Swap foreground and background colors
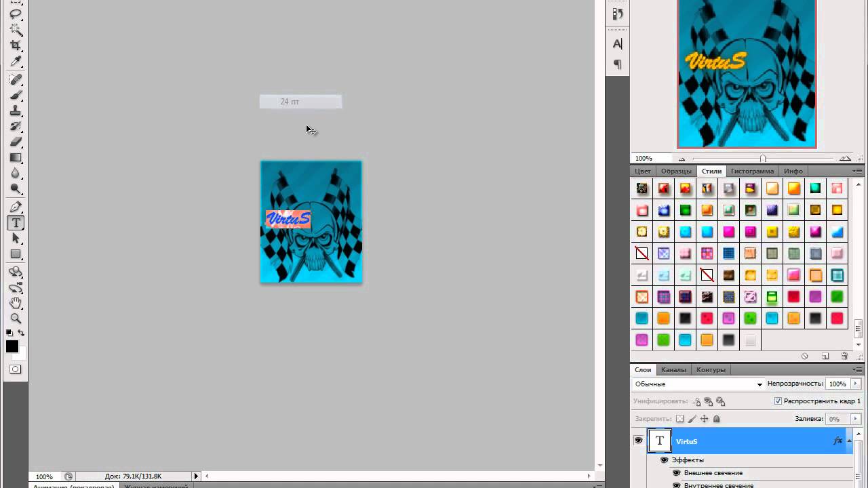This screenshot has width=868, height=488. pos(21,333)
